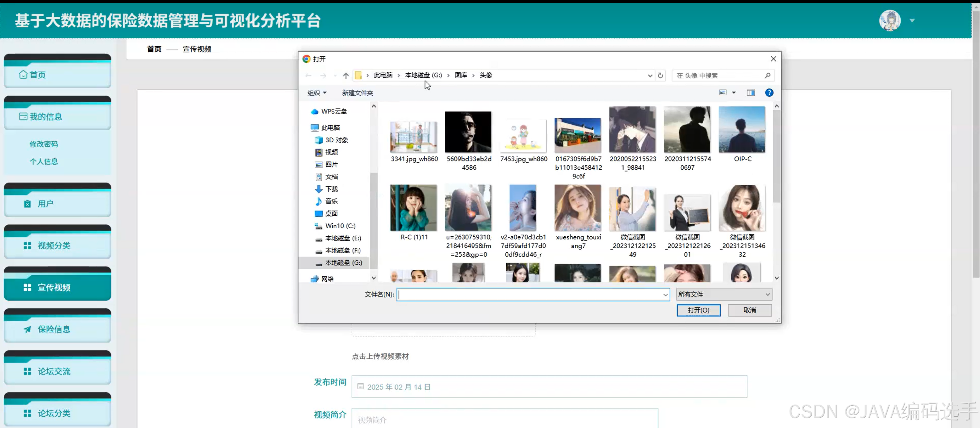
Task: Expand the 组织 dropdown menu
Action: pyautogui.click(x=317, y=93)
